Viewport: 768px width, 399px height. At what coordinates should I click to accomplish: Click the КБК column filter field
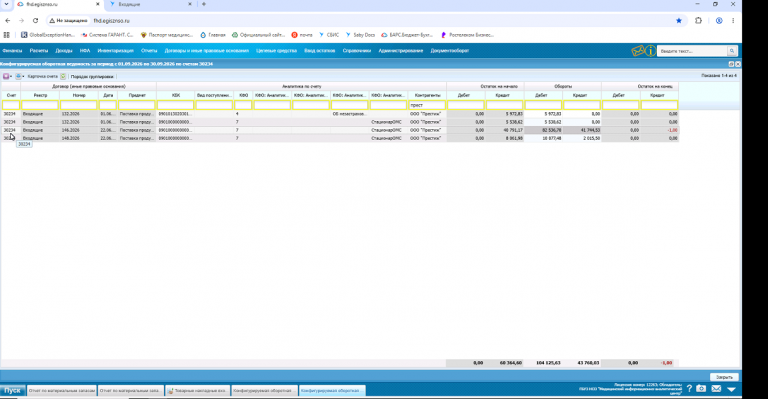pyautogui.click(x=175, y=105)
